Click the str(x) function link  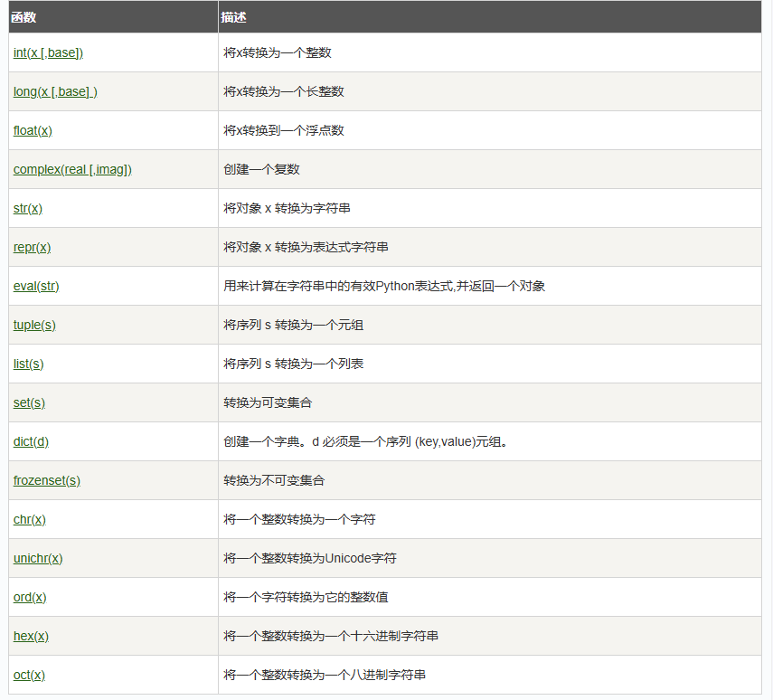[x=28, y=209]
